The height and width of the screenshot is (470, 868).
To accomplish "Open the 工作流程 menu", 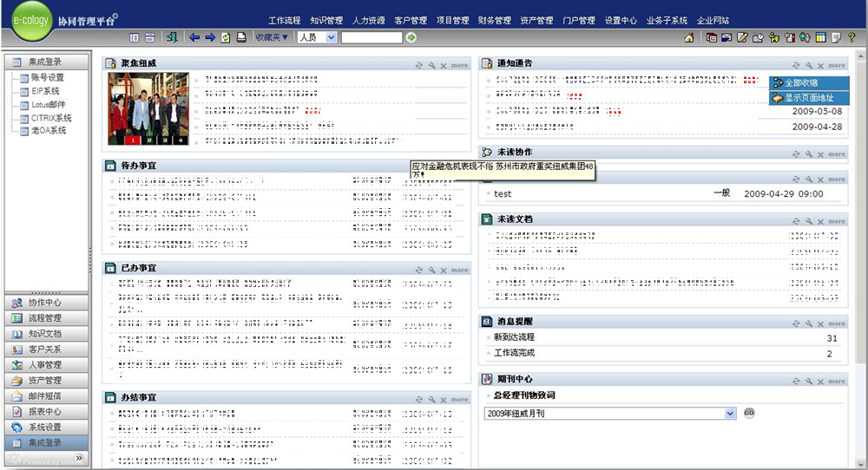I will point(285,21).
